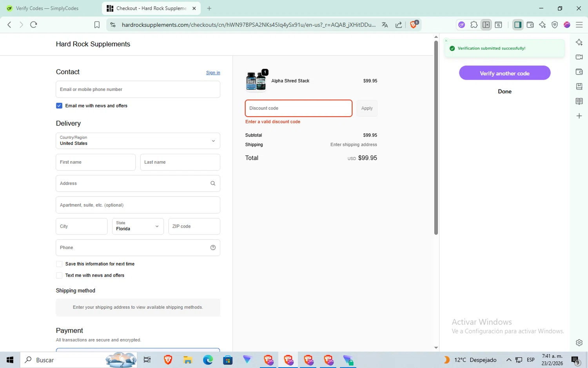Screen dimensions: 588x368
Task: Open the extensions puzzle-piece menu
Action: [x=474, y=25]
